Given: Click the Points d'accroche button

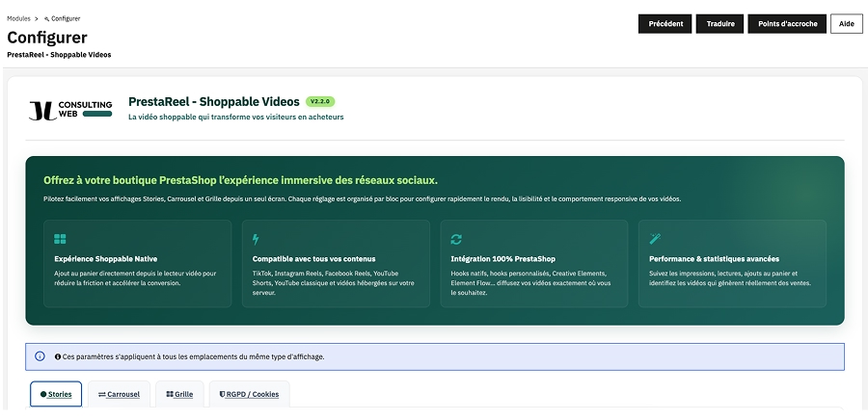Looking at the screenshot, I should (787, 24).
